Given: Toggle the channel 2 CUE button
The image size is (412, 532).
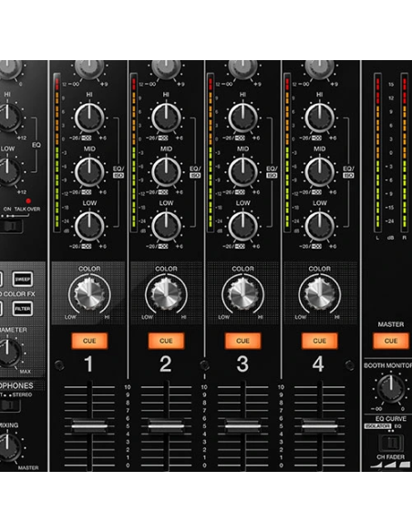Looking at the screenshot, I should pyautogui.click(x=166, y=341).
